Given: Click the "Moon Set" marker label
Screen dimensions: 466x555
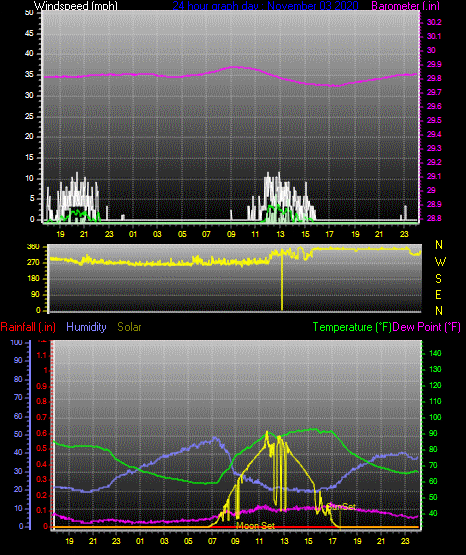Looking at the screenshot, I should [x=255, y=526].
